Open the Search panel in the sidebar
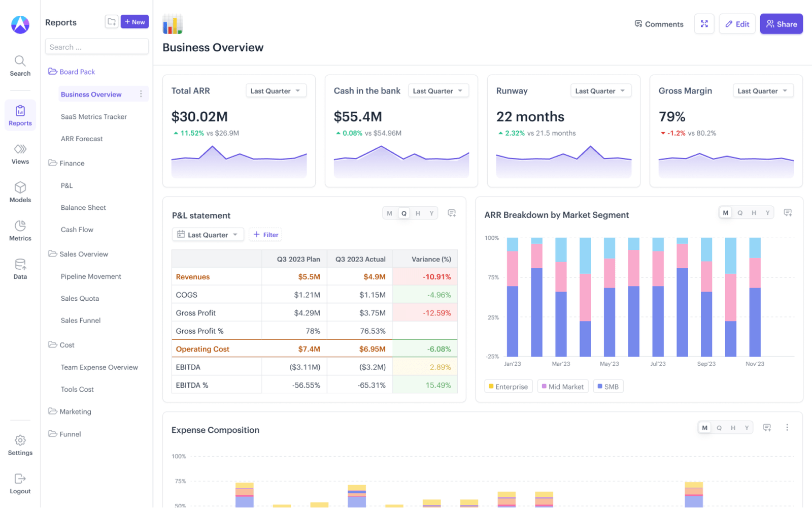This screenshot has height=508, width=812. point(20,65)
